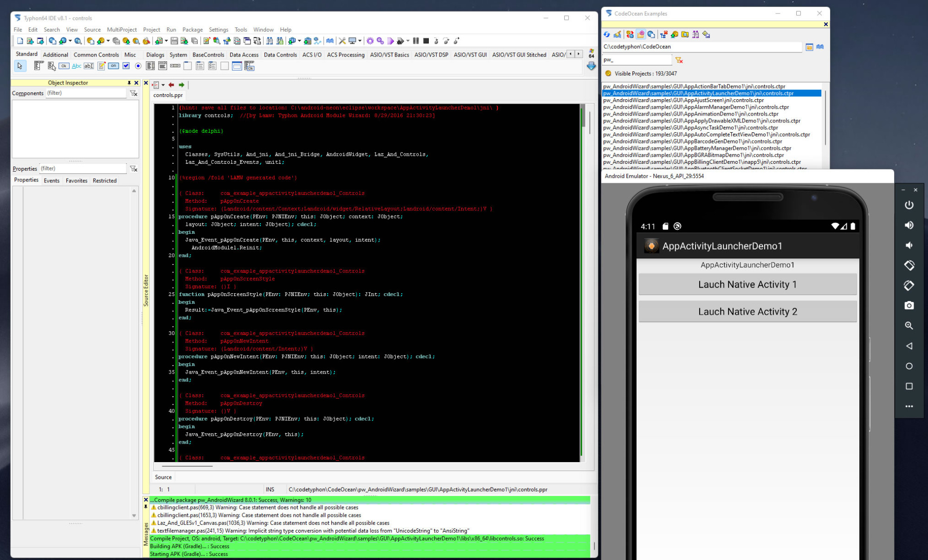Open emulator extended controls three dots

click(x=909, y=406)
